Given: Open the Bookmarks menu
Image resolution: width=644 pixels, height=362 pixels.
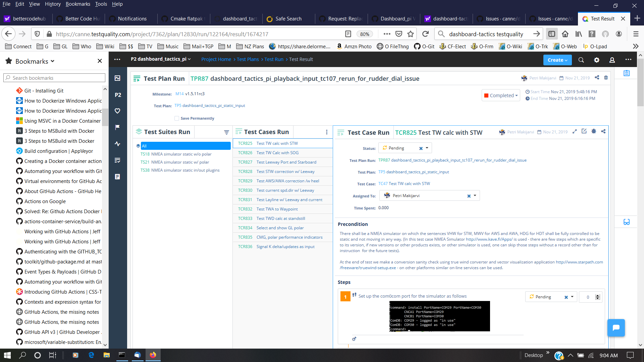Looking at the screenshot, I should click(78, 4).
